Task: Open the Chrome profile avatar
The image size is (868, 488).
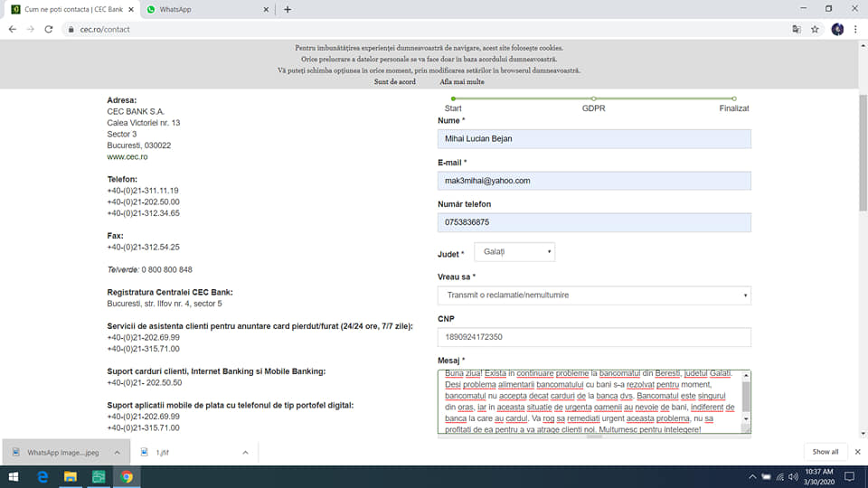Action: (x=837, y=29)
